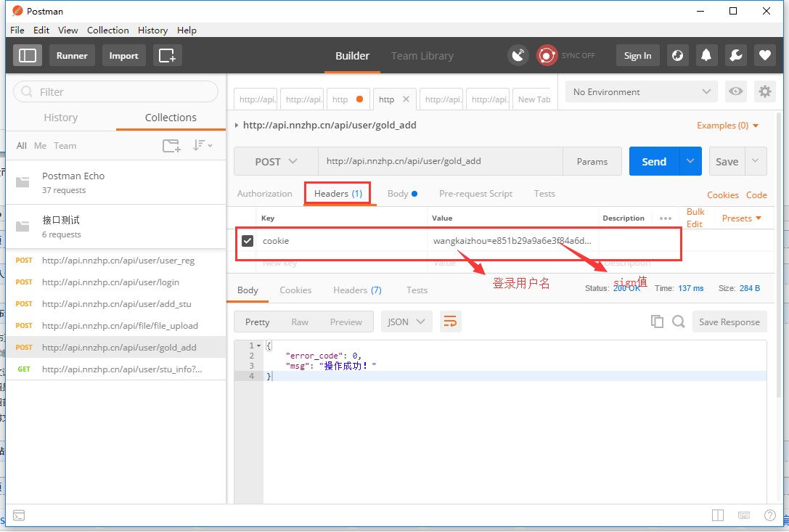Viewport: 789px width, 532px height.
Task: Focus the collection Filter search field
Action: [115, 91]
